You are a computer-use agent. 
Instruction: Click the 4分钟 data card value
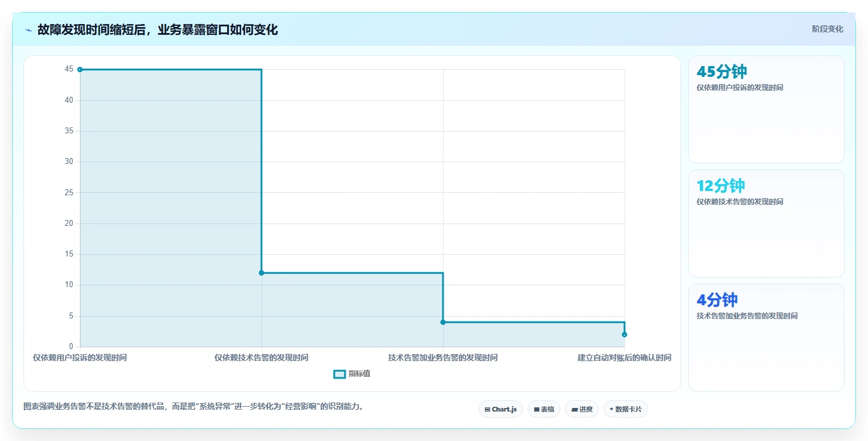click(717, 300)
